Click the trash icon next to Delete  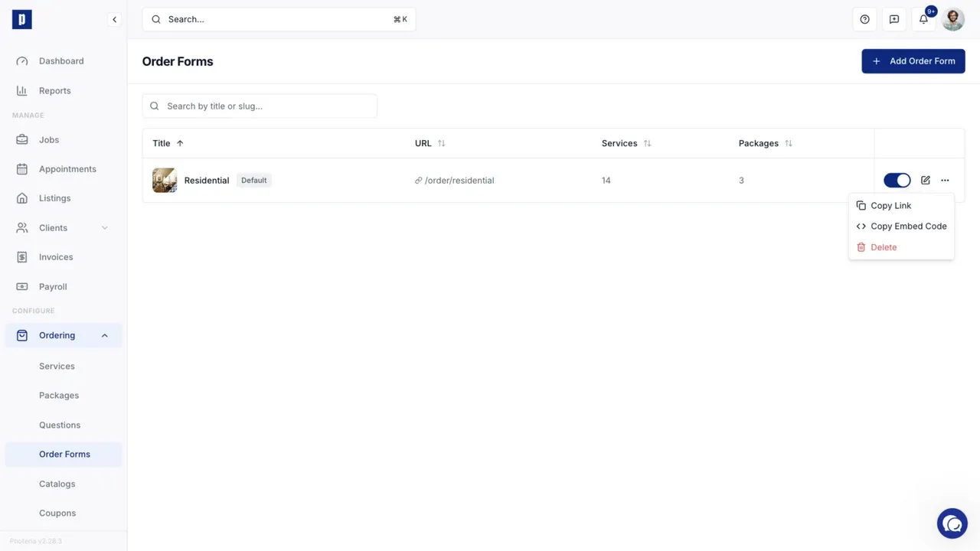[861, 247]
